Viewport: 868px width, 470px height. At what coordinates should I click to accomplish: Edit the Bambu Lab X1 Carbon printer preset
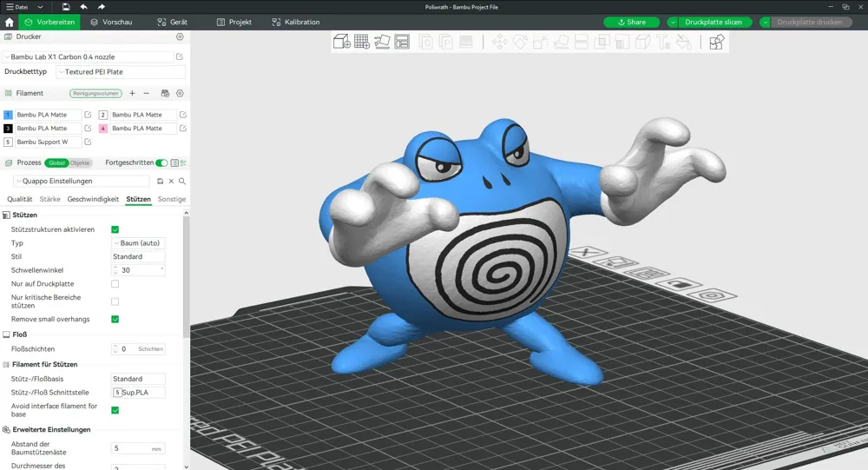[180, 56]
